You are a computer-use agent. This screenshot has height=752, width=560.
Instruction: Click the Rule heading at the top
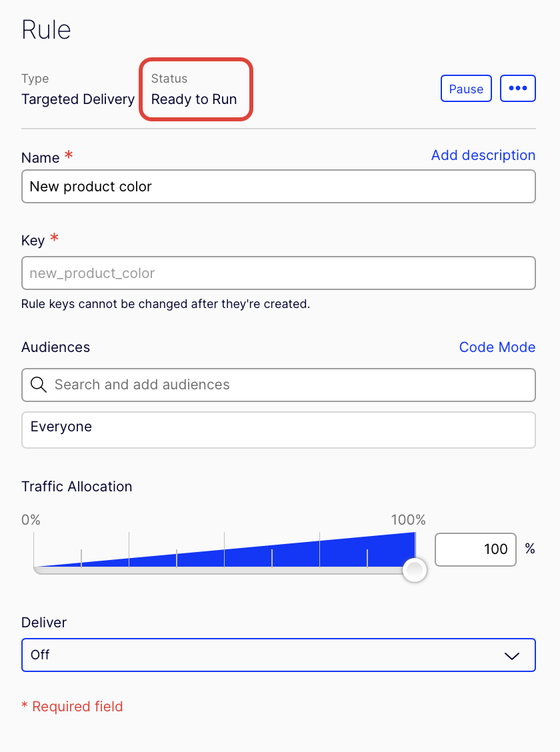[46, 30]
